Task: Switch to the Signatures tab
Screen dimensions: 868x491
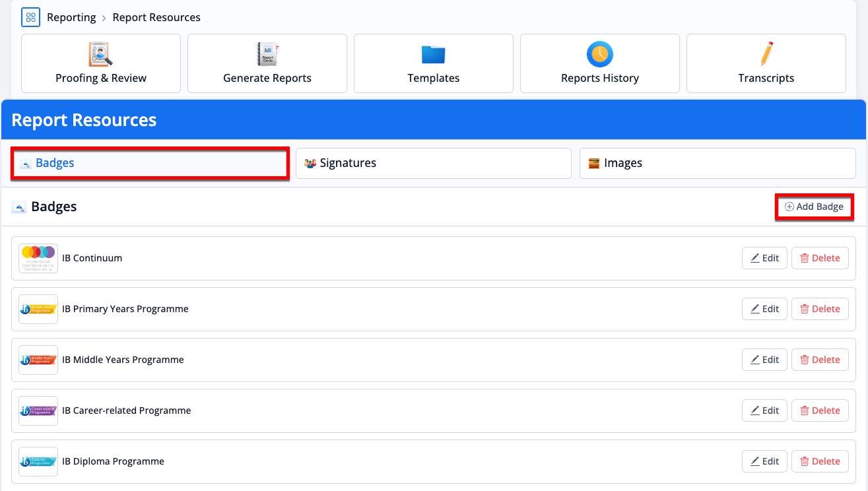Action: [x=433, y=163]
